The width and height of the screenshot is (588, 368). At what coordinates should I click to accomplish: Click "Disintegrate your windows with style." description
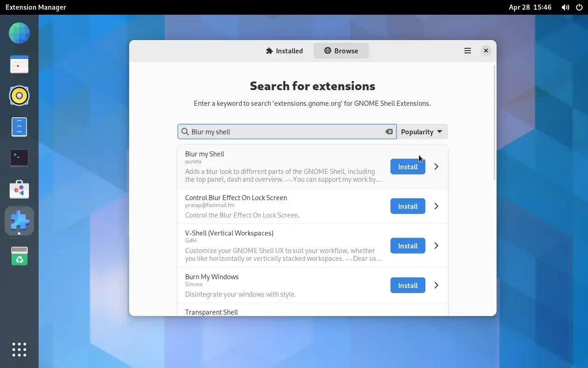click(x=241, y=294)
